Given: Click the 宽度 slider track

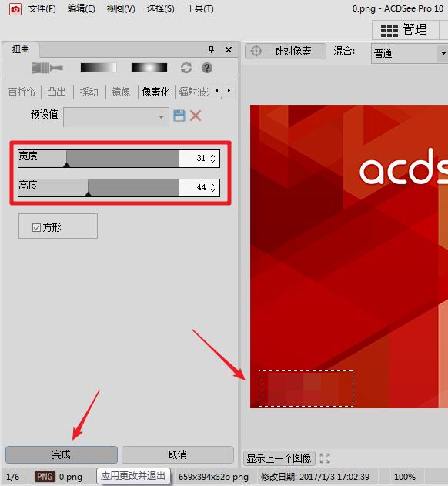Looking at the screenshot, I should pyautogui.click(x=99, y=159).
